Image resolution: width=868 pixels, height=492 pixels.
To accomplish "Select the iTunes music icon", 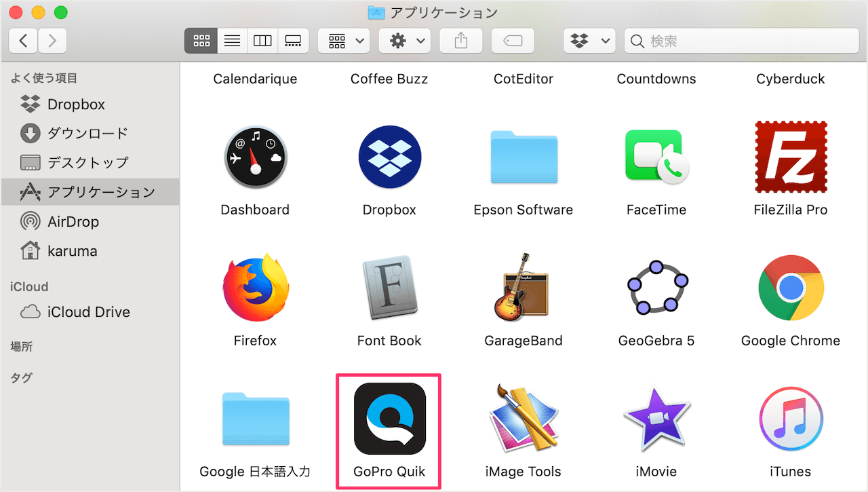I will tap(791, 419).
